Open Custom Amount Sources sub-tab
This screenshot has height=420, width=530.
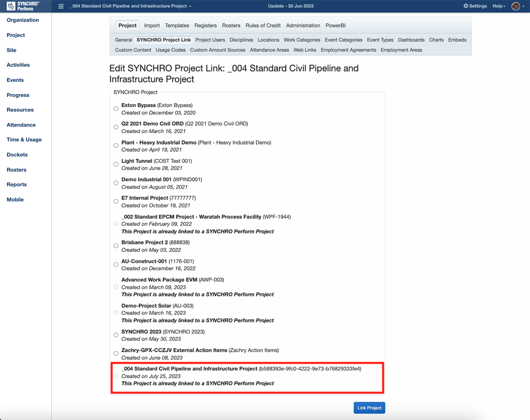pyautogui.click(x=218, y=50)
